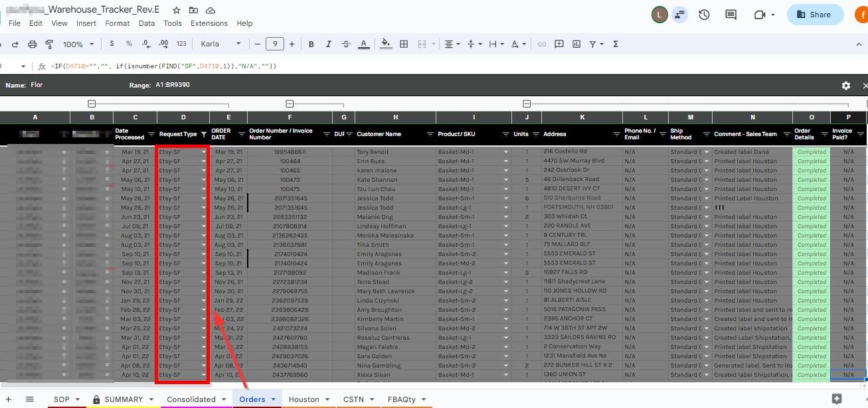Open the Karla font dropdown

point(221,44)
